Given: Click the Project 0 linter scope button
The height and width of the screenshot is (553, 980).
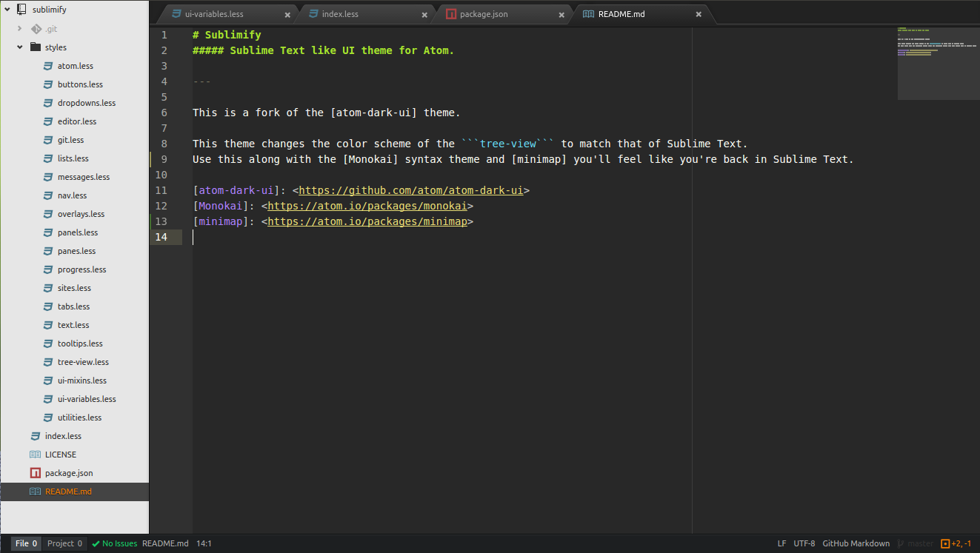Looking at the screenshot, I should coord(64,543).
